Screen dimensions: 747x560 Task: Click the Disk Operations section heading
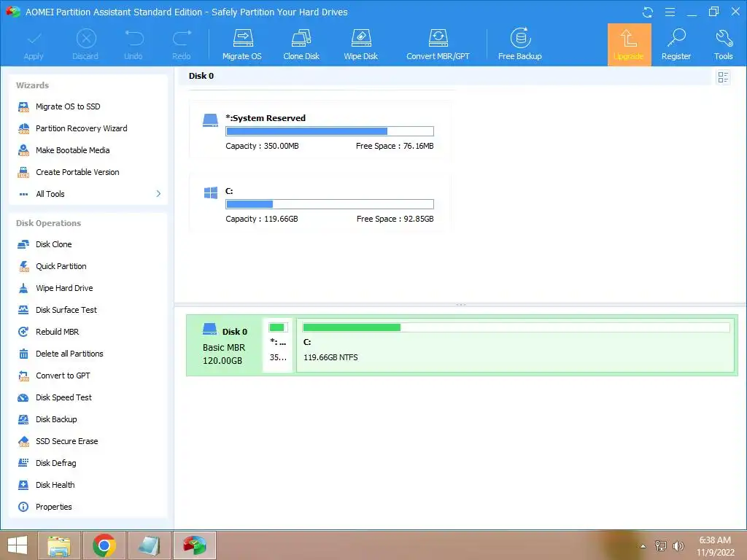[x=49, y=223]
